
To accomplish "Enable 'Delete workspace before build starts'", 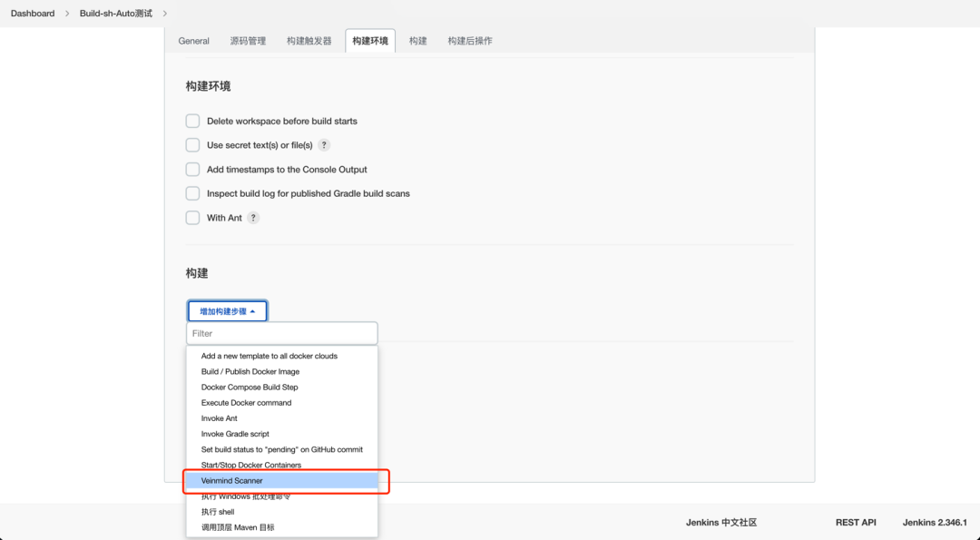I will coord(192,121).
